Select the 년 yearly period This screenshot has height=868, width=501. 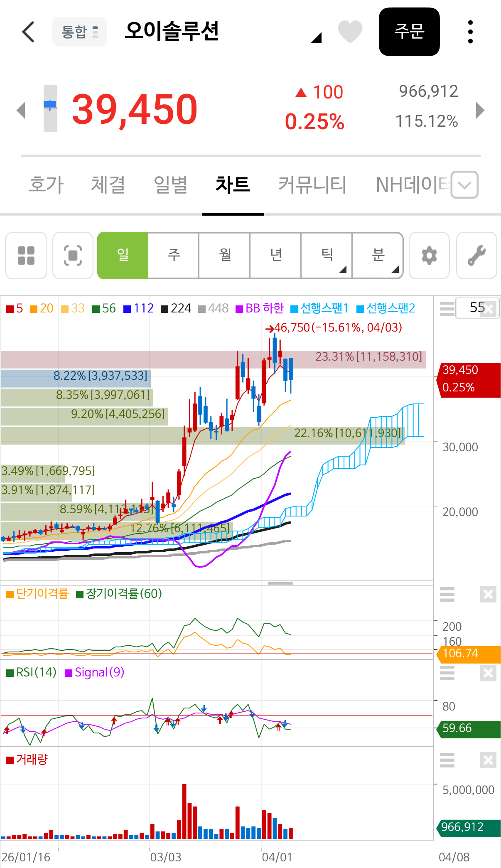(276, 255)
